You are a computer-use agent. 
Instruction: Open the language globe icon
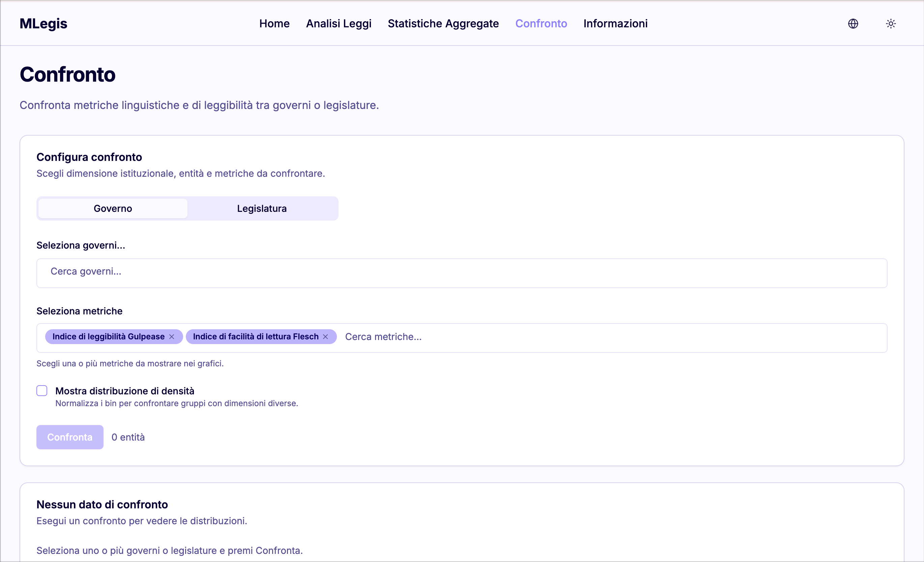tap(853, 24)
